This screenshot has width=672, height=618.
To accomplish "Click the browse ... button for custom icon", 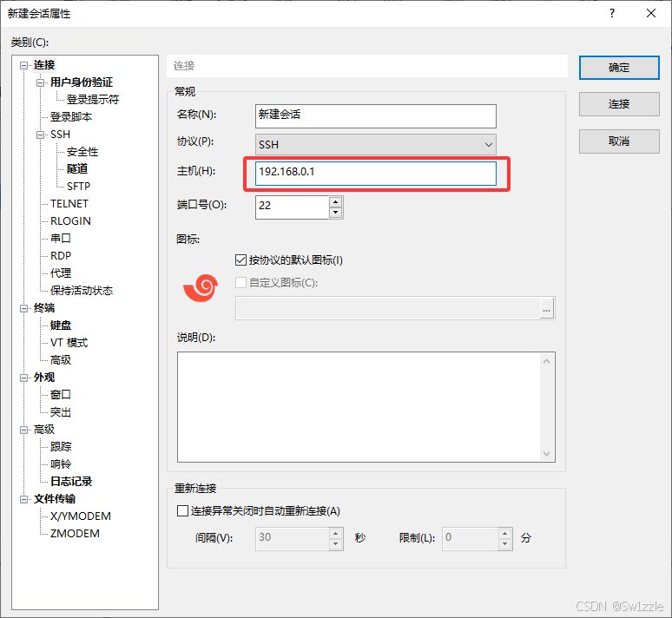I will tap(546, 308).
